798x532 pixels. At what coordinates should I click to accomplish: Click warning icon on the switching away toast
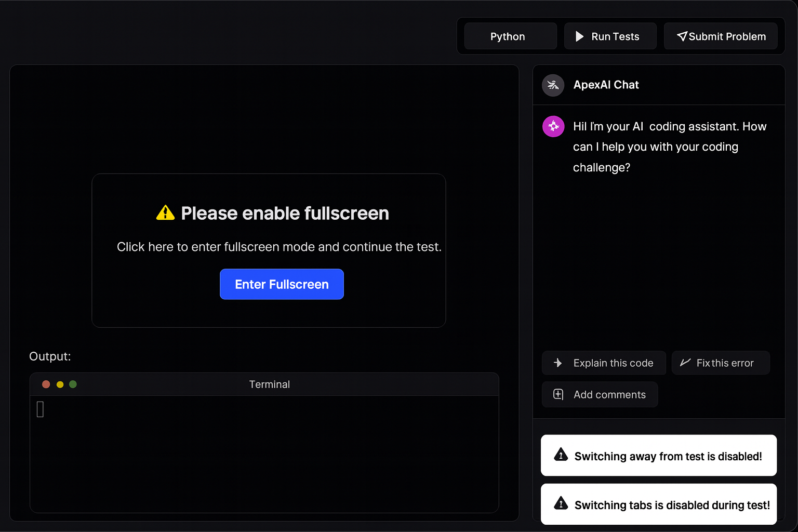[x=561, y=455]
